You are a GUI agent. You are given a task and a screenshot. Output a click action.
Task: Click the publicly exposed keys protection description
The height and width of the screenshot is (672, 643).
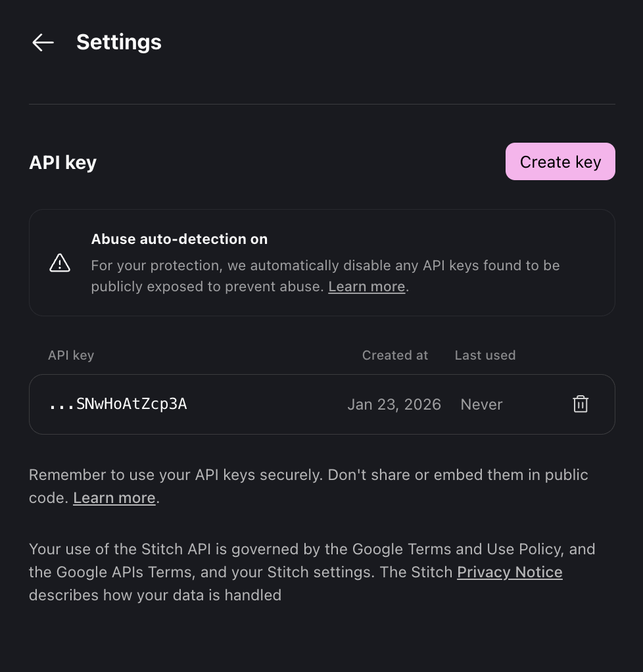pyautogui.click(x=325, y=266)
